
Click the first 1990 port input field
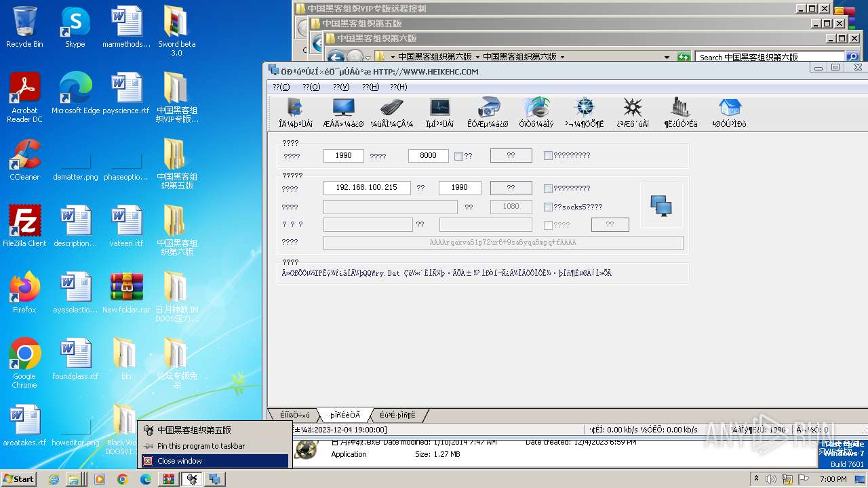(x=344, y=155)
